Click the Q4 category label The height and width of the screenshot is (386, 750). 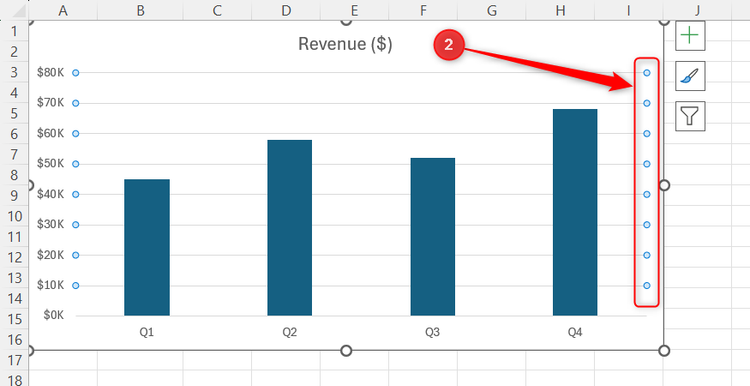point(575,332)
